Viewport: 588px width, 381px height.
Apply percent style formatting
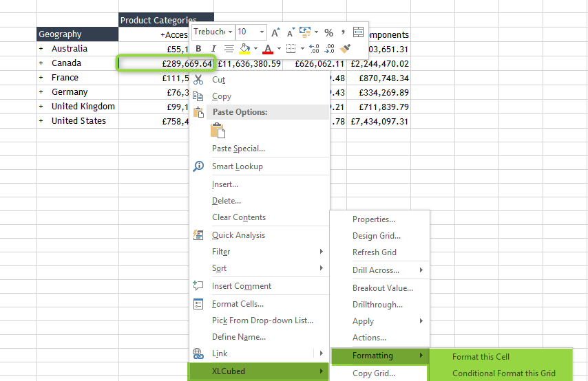pyautogui.click(x=328, y=32)
